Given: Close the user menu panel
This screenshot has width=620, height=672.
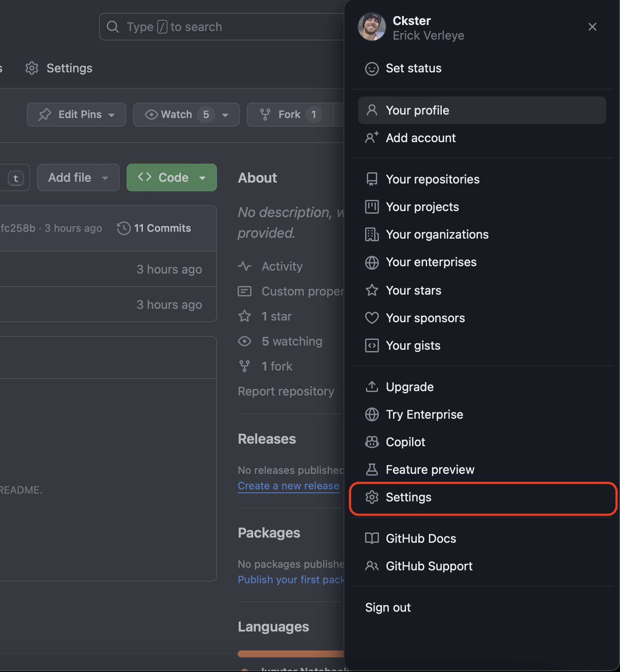Looking at the screenshot, I should 592,27.
